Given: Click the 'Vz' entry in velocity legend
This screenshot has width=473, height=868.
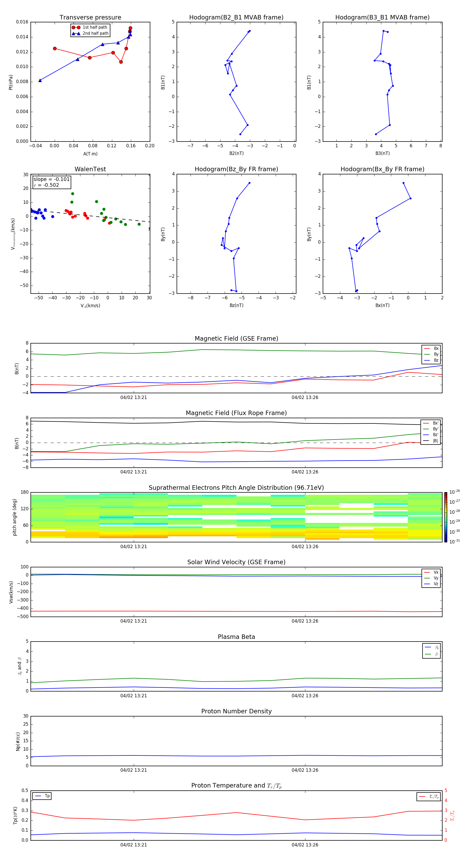Looking at the screenshot, I should coord(431,584).
